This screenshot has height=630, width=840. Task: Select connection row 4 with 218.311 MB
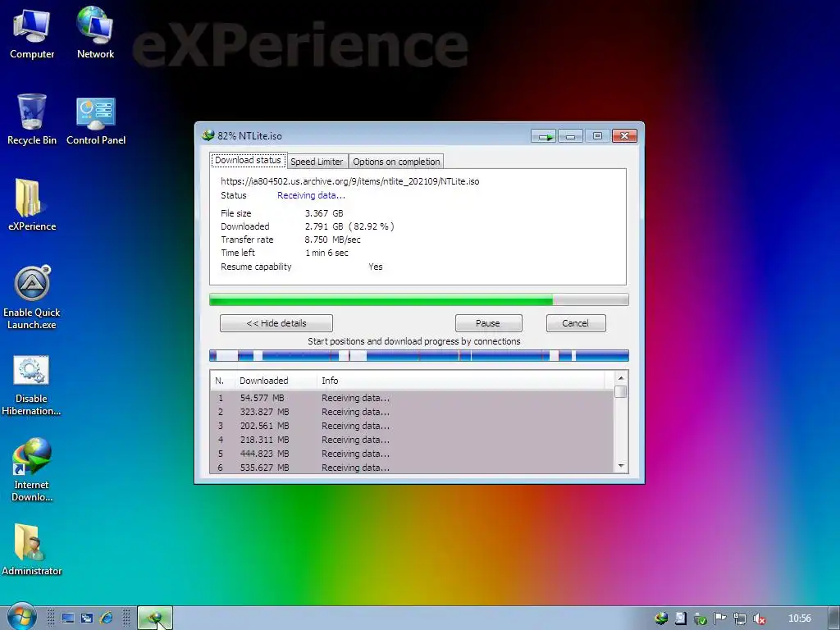(x=412, y=440)
